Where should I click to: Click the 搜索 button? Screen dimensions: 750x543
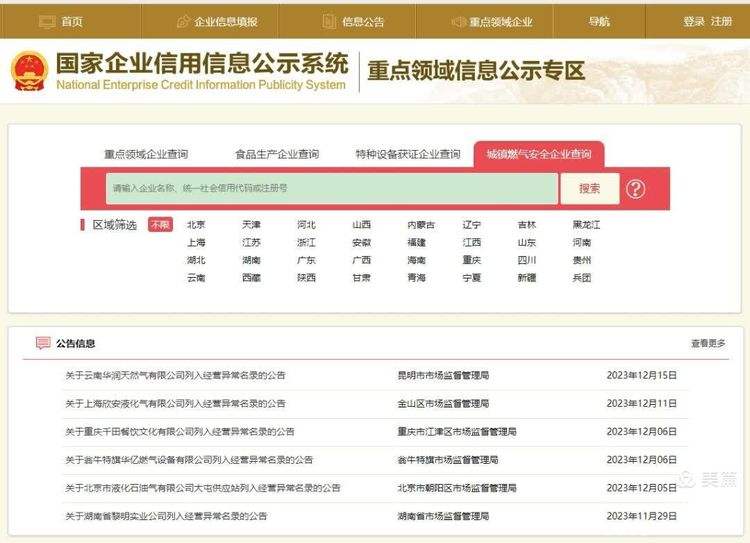(x=589, y=188)
